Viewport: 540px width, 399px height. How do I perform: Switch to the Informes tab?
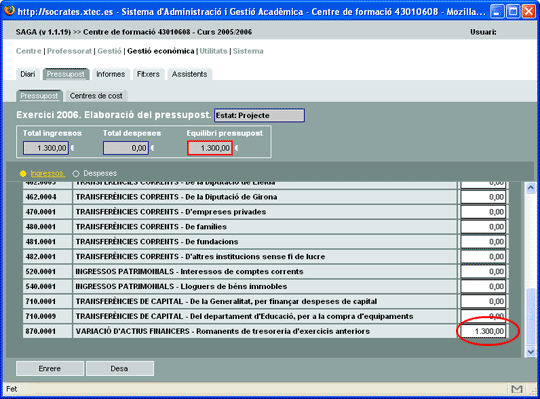111,74
